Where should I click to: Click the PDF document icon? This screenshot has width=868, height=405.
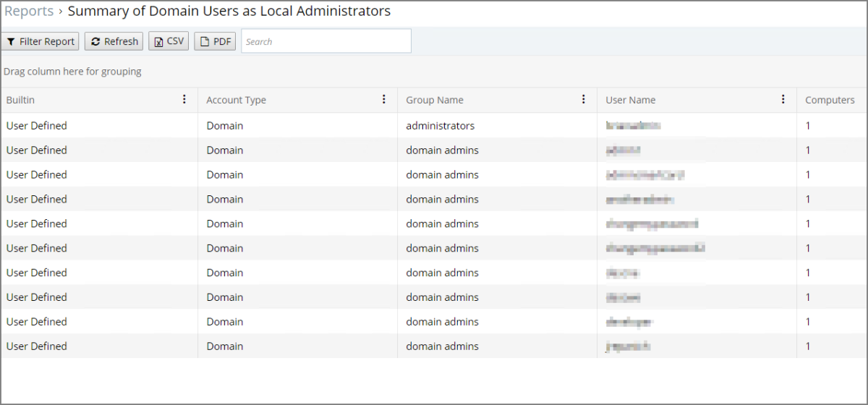coord(205,42)
